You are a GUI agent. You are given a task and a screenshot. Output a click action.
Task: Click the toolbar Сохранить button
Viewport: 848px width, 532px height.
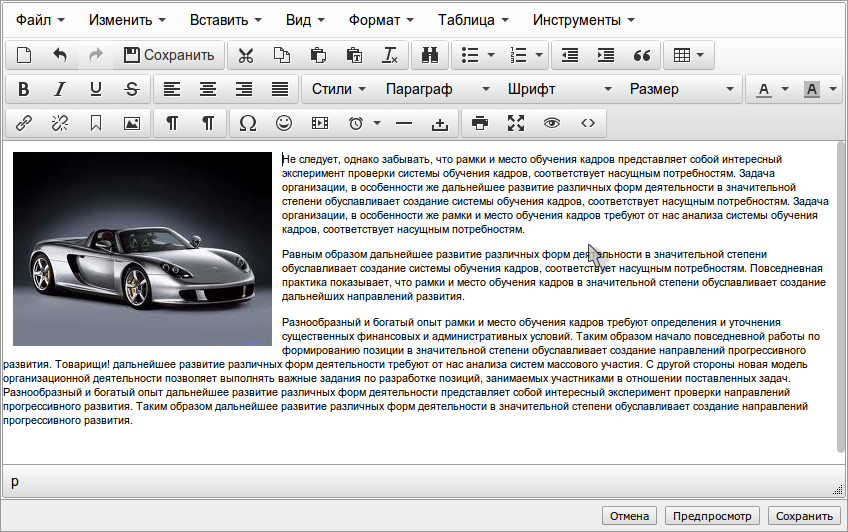pyautogui.click(x=169, y=55)
